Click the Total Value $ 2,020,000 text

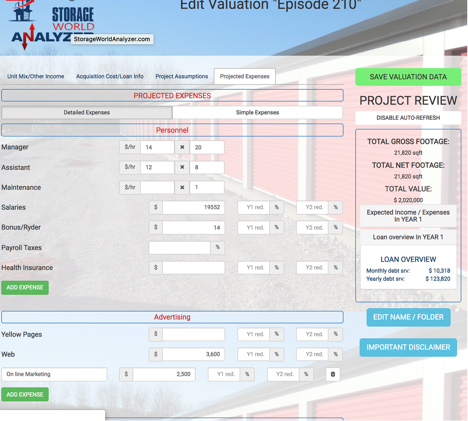pos(408,200)
